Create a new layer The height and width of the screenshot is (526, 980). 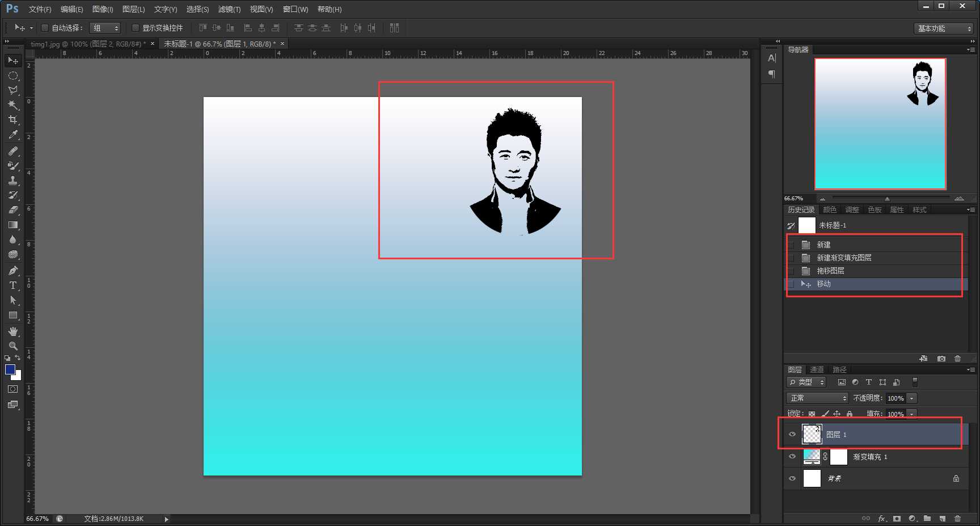[943, 519]
